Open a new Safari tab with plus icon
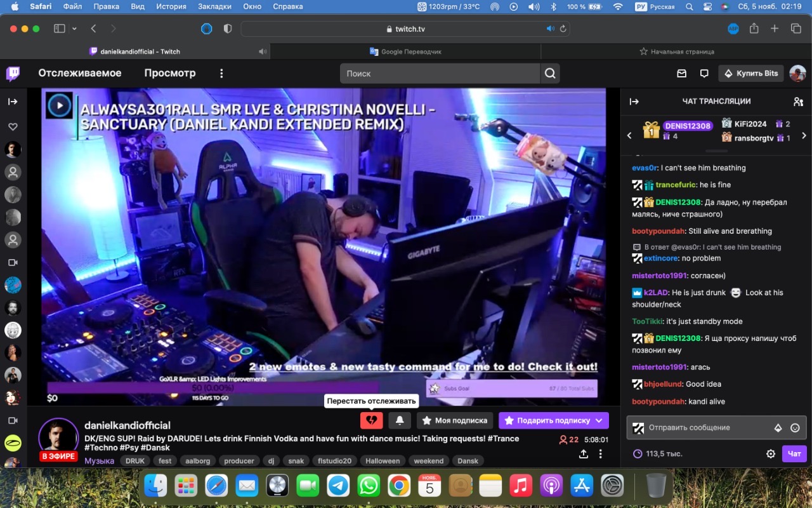Screen dimensions: 812x508 [x=775, y=29]
